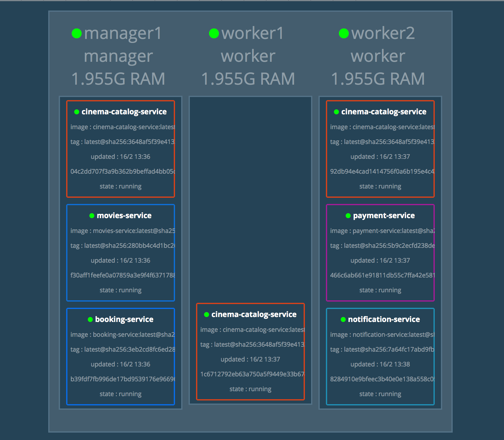Toggle the status dot on worker1's cinema-catalog-service

tap(206, 314)
